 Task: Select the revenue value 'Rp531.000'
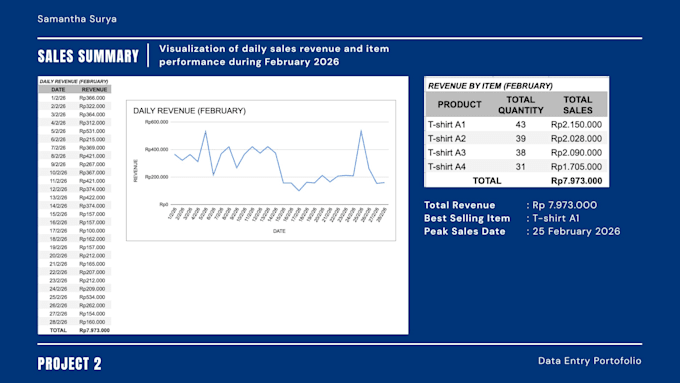click(x=92, y=131)
